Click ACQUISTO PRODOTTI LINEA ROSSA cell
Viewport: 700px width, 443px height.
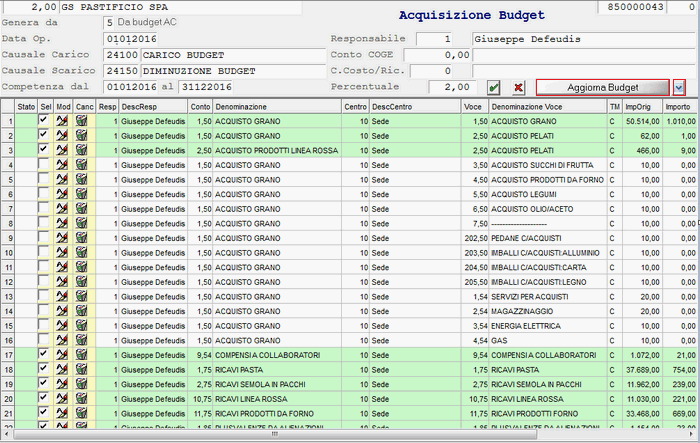point(277,150)
